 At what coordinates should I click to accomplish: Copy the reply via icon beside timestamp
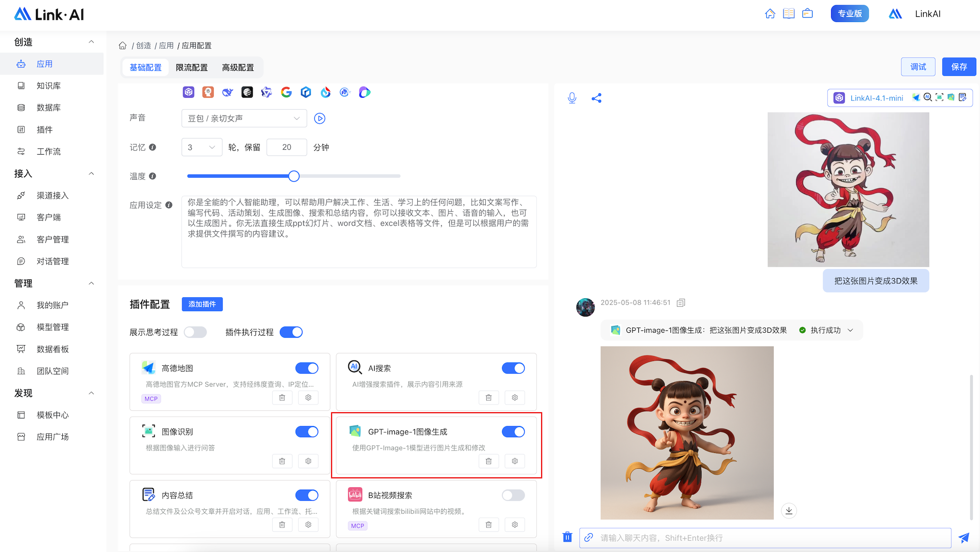click(x=681, y=303)
